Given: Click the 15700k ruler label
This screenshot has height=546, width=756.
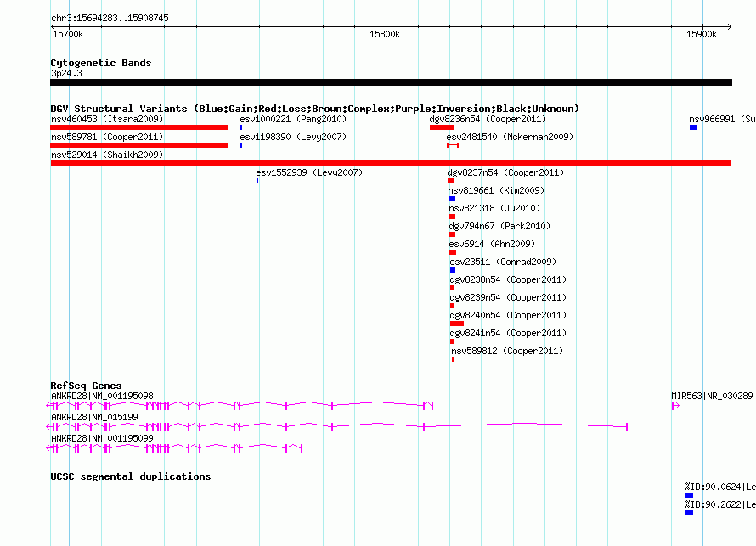Looking at the screenshot, I should click(x=68, y=34).
